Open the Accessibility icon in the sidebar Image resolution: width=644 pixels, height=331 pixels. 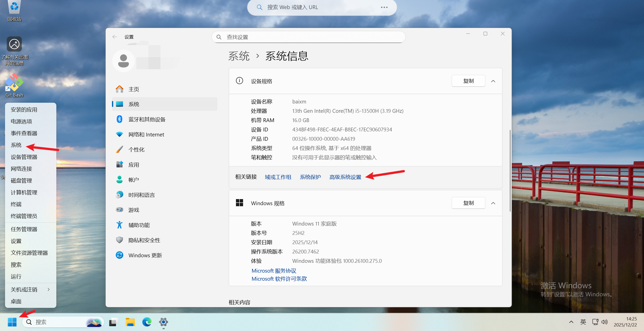pyautogui.click(x=119, y=225)
